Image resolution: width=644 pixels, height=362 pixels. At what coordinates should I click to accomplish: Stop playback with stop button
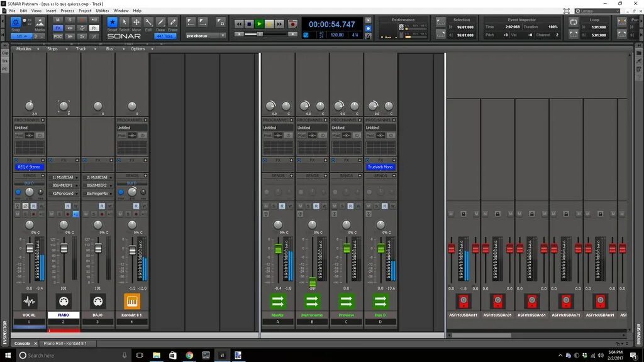pos(249,25)
